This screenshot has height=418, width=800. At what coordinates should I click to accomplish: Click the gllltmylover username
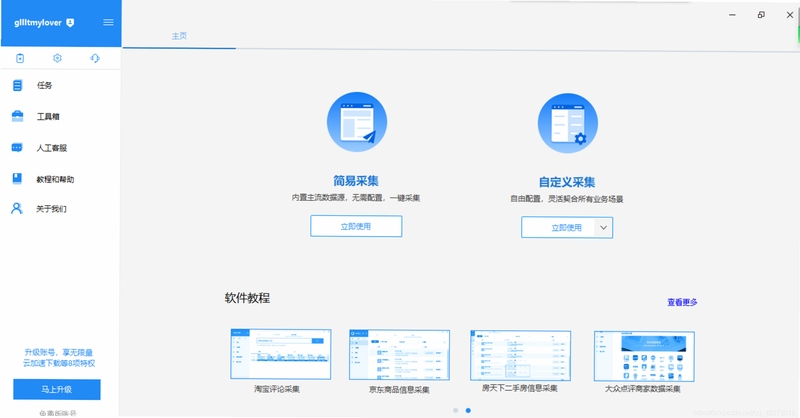pyautogui.click(x=38, y=23)
